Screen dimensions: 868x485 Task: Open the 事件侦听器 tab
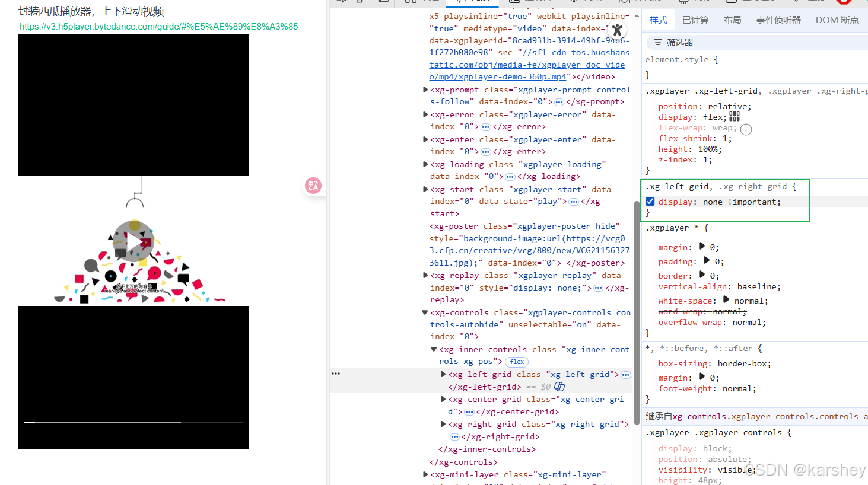pyautogui.click(x=778, y=20)
